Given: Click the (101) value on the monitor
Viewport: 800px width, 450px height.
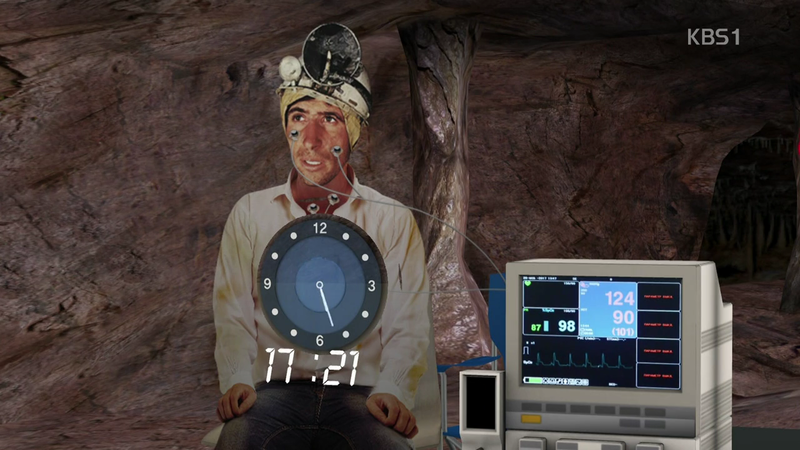Looking at the screenshot, I should pos(623,332).
